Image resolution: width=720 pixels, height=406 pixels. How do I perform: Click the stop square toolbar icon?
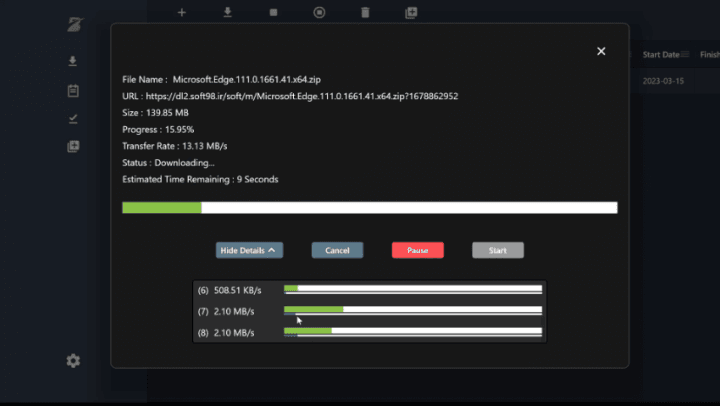pos(273,12)
